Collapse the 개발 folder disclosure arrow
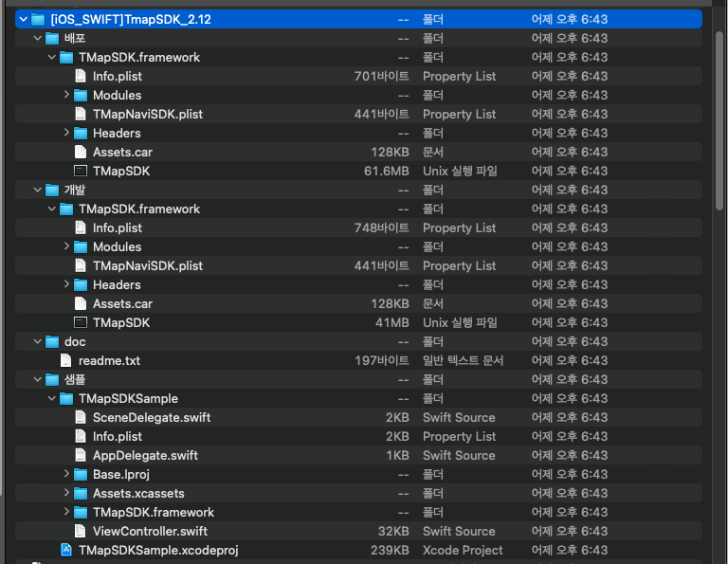The height and width of the screenshot is (564, 728). 38,190
